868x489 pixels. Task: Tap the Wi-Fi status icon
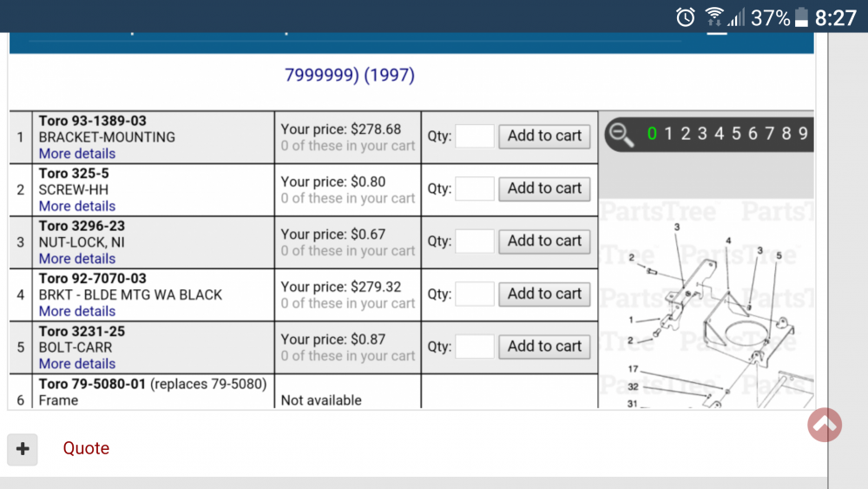[x=714, y=17]
